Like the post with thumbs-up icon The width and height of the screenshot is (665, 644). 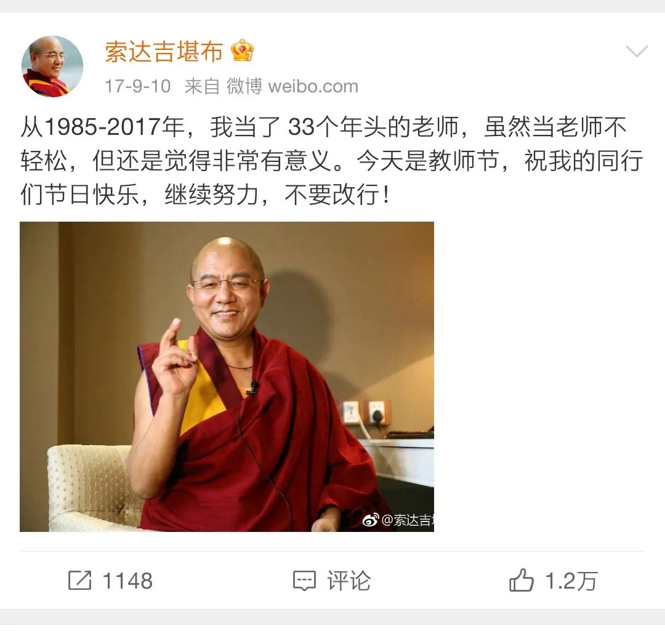click(522, 580)
